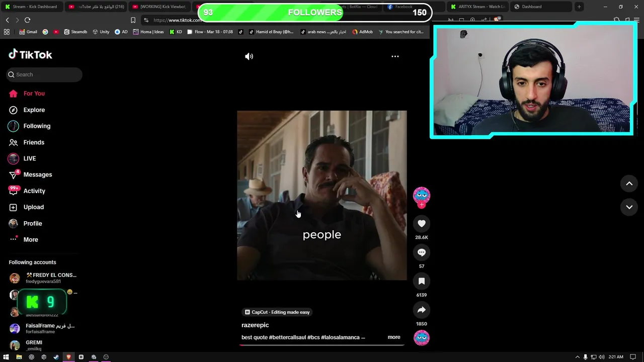Screen dimensions: 644x362
Task: Follow creator via avatar plus badge
Action: [x=422, y=205]
